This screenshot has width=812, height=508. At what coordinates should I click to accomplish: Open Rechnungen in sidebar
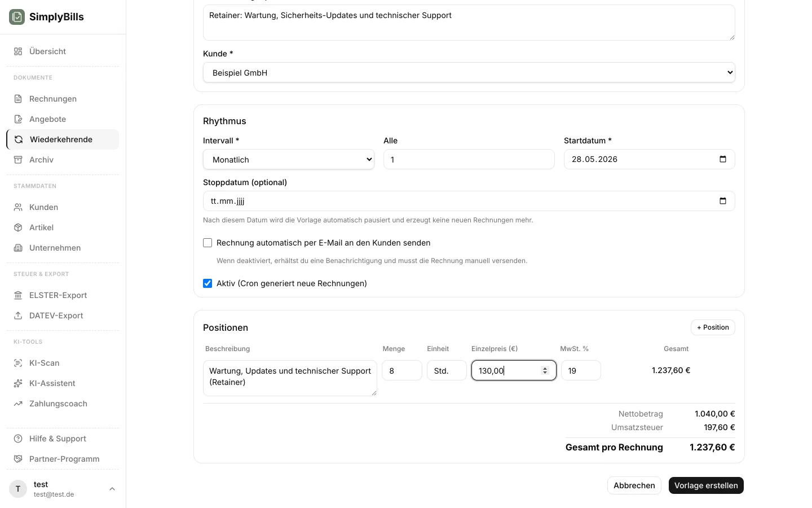[x=63, y=99]
